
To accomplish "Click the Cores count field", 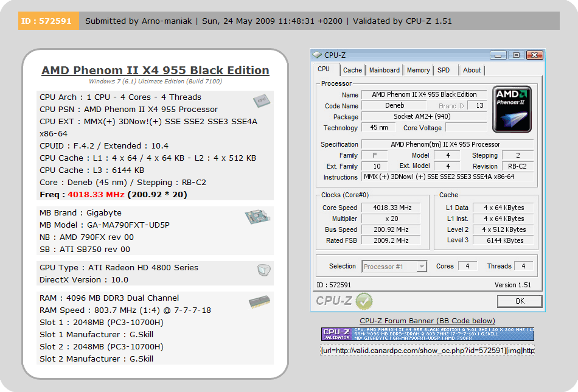I will point(467,266).
